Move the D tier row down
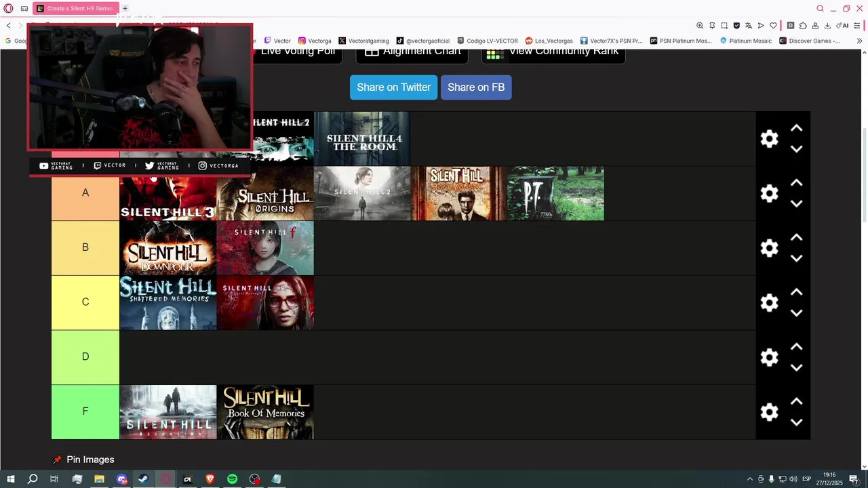Screen dimensions: 868x488 click(797, 367)
